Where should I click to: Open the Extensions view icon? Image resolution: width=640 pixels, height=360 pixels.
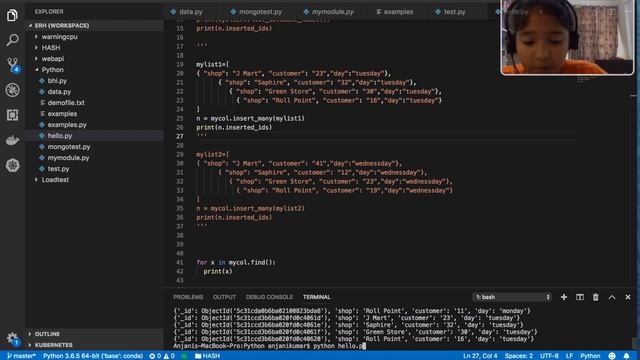12,115
